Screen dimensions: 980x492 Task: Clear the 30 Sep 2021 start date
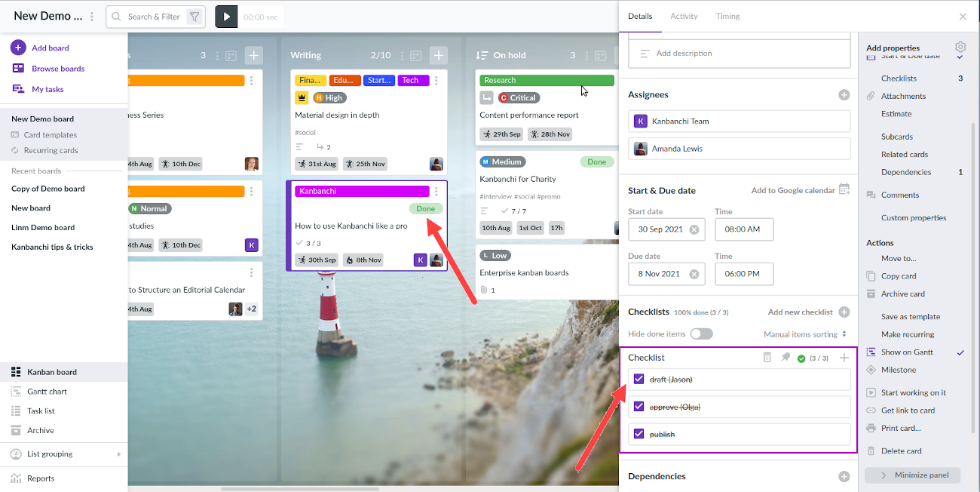(694, 229)
